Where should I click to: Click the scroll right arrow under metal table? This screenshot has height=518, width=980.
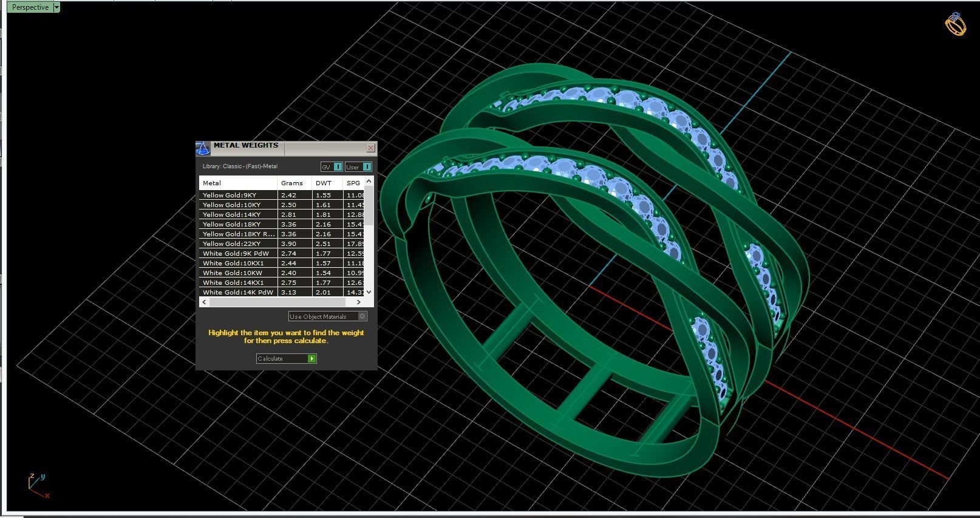pos(359,302)
